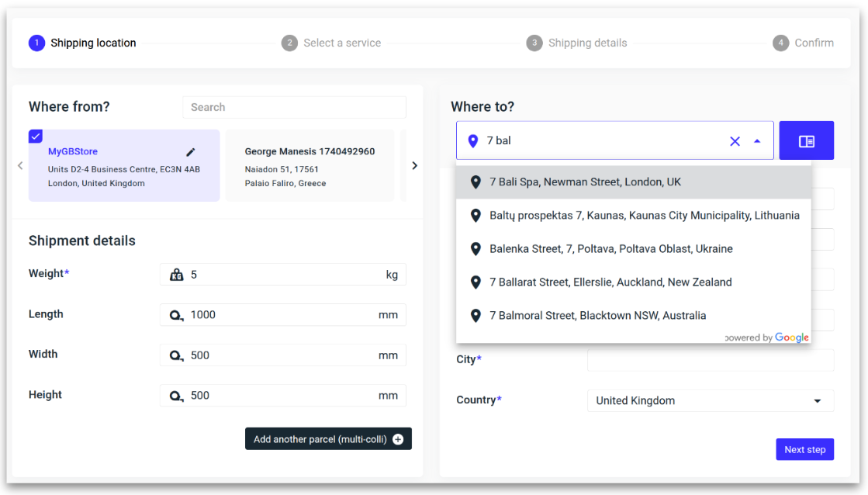Click the measure icon in Width field
Viewport: 868px width, 495px height.
[176, 355]
